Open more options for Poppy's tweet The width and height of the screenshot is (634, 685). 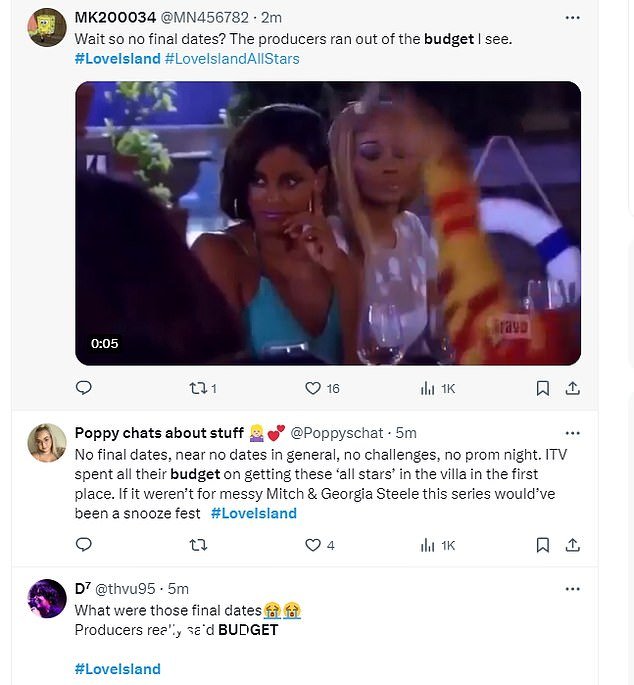pyautogui.click(x=572, y=433)
